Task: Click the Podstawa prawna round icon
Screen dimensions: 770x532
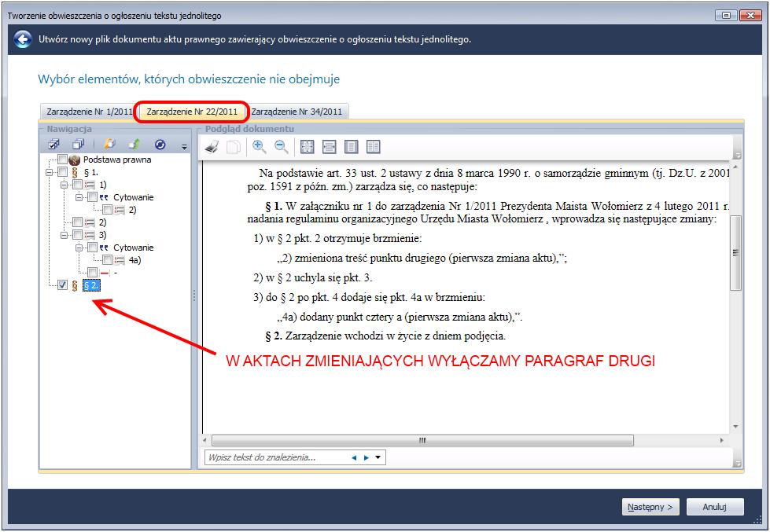Action: (x=75, y=160)
